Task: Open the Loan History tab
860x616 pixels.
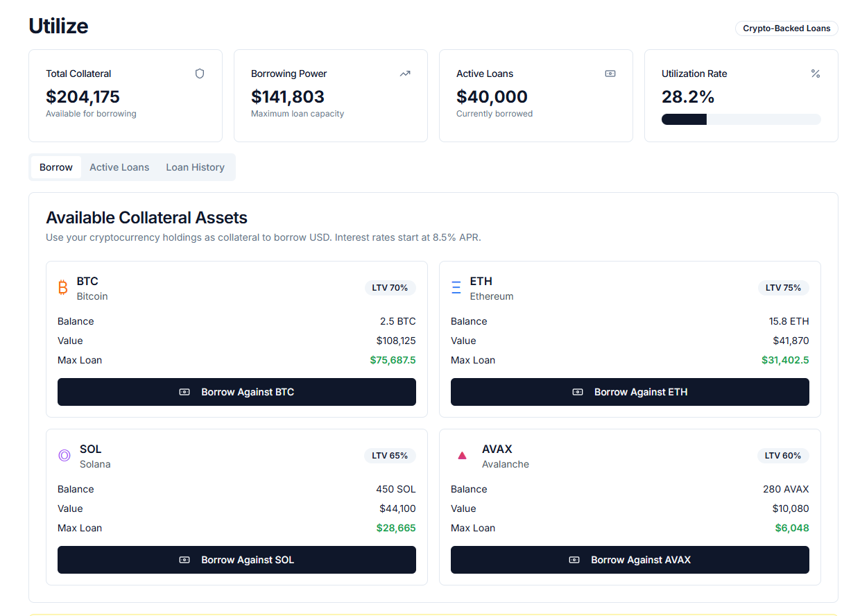Action: click(195, 167)
